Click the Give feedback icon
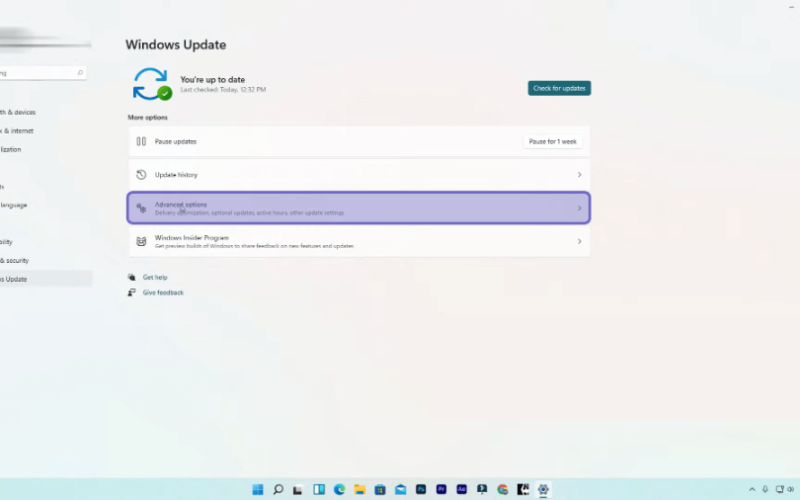Image resolution: width=800 pixels, height=500 pixels. pyautogui.click(x=132, y=292)
